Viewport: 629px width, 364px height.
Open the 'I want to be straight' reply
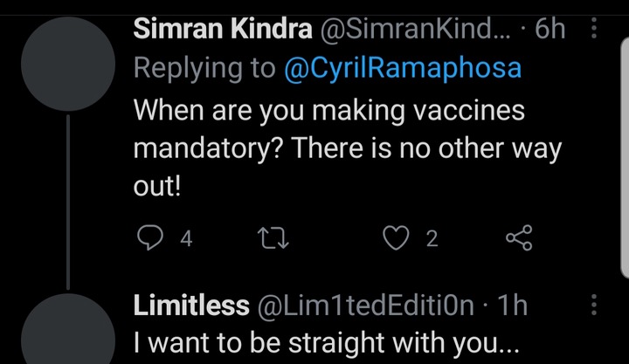(x=326, y=343)
